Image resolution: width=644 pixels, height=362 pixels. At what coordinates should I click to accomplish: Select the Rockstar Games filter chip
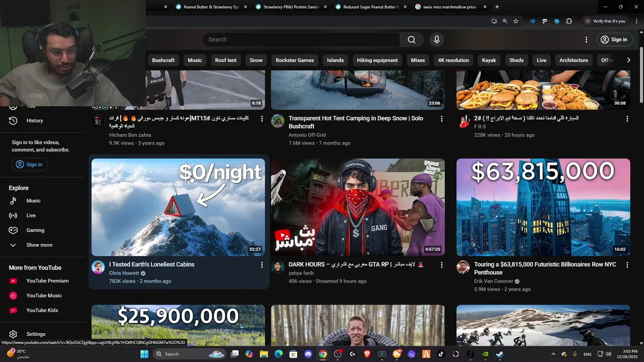(x=295, y=60)
